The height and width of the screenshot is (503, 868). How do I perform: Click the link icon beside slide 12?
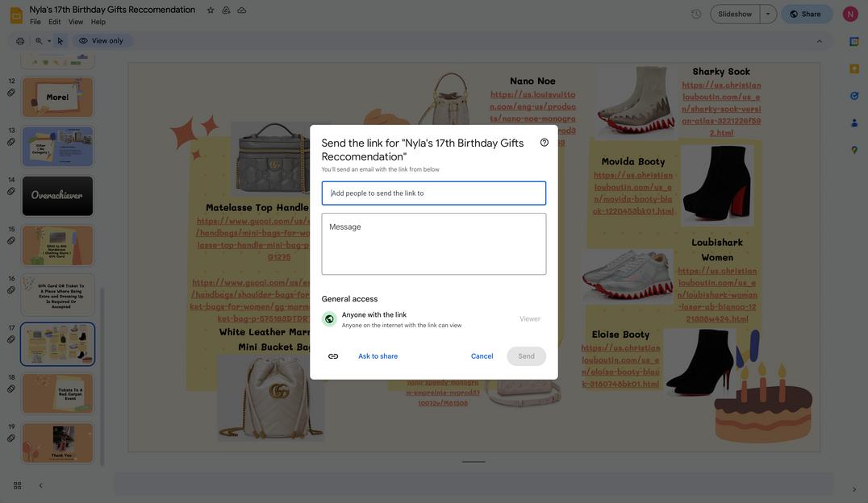11,93
